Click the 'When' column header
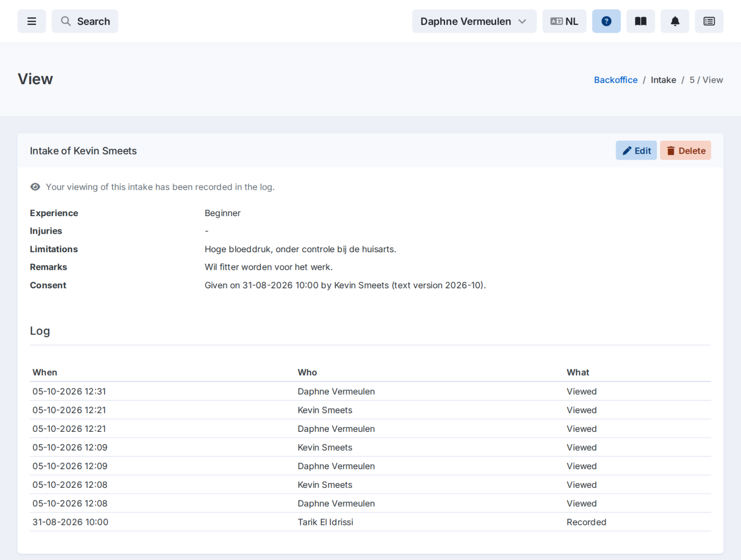Viewport: 741px width, 560px height. click(x=45, y=373)
